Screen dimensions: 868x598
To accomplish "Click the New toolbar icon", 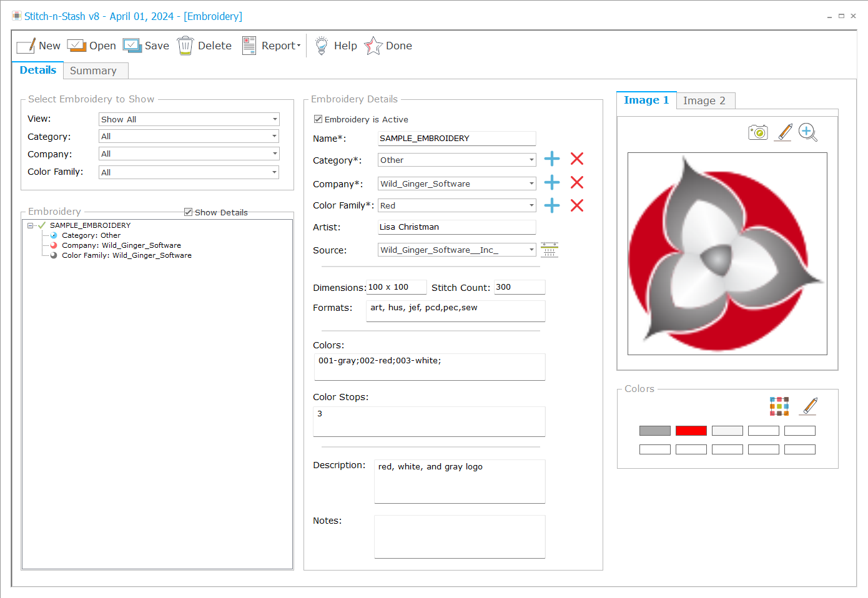I will (x=26, y=46).
